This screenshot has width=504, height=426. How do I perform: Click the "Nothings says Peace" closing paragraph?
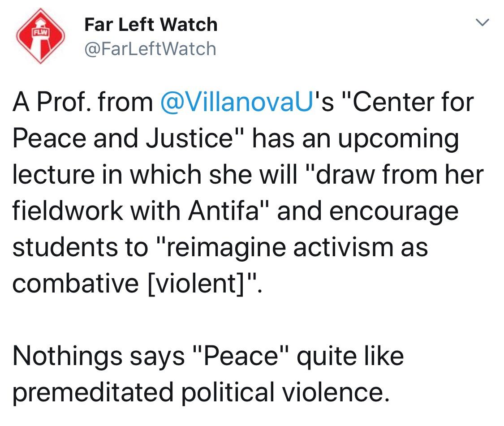click(208, 374)
